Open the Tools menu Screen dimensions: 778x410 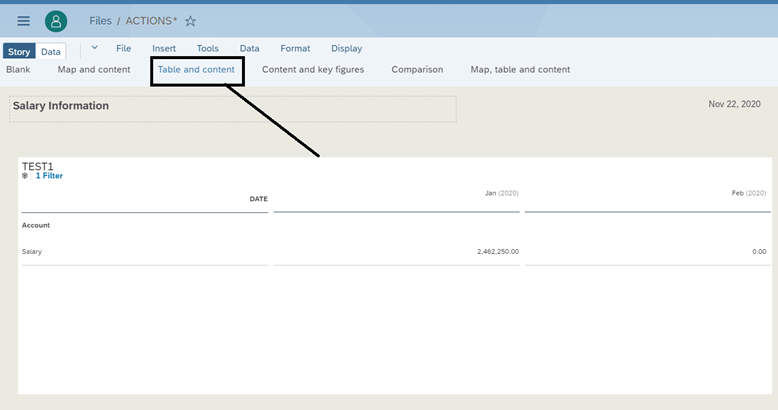207,48
